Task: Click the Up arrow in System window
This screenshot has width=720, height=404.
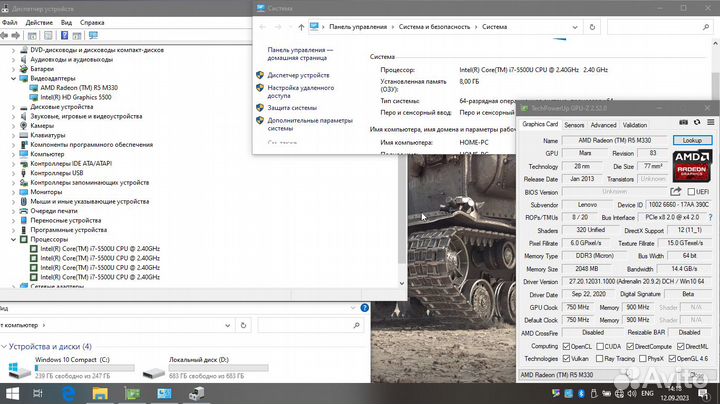Action: point(301,27)
